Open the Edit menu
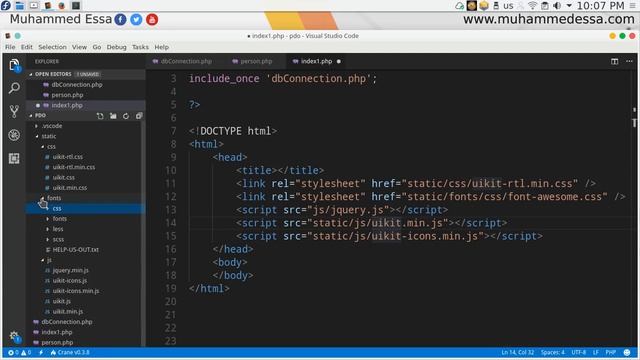This screenshot has height=360, width=640. point(27,47)
